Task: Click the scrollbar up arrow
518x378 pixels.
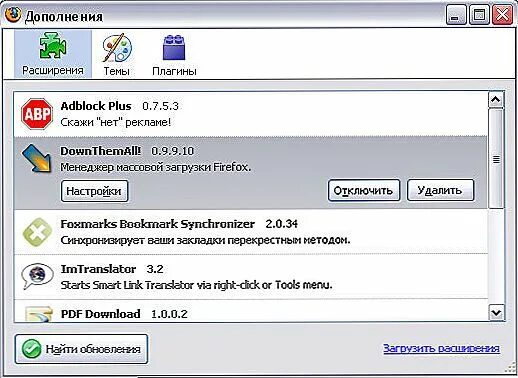Action: (x=496, y=100)
